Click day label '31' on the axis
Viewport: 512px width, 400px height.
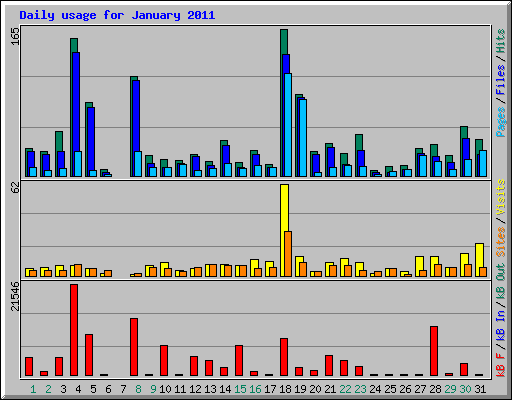(x=480, y=389)
